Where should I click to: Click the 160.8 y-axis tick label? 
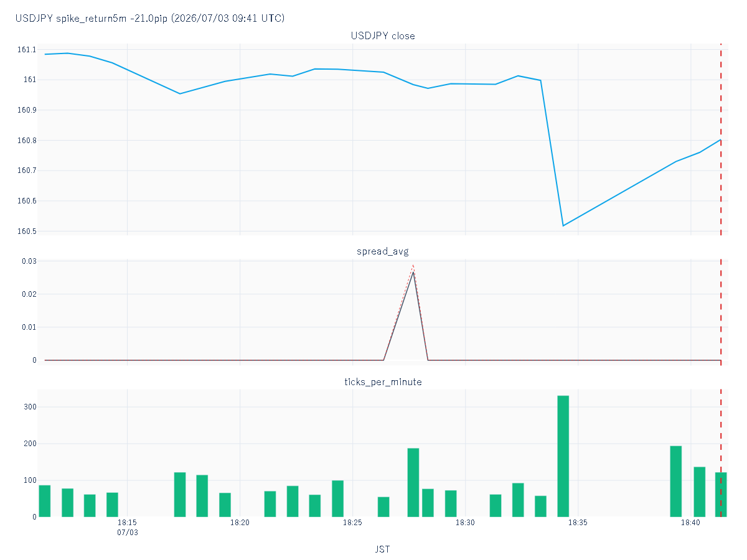(x=26, y=141)
